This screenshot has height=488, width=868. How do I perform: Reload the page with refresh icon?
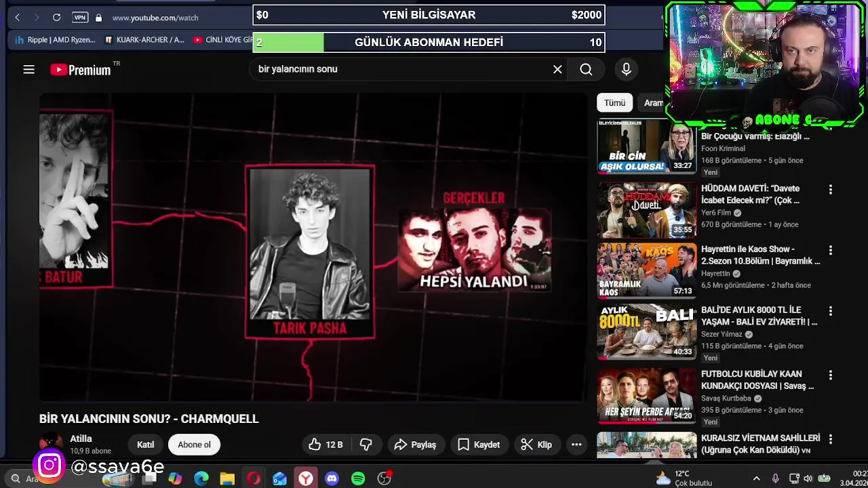[x=57, y=18]
